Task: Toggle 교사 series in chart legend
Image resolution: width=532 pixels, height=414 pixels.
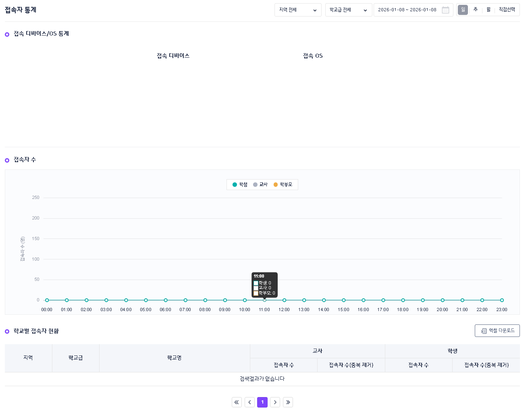Action: point(260,185)
